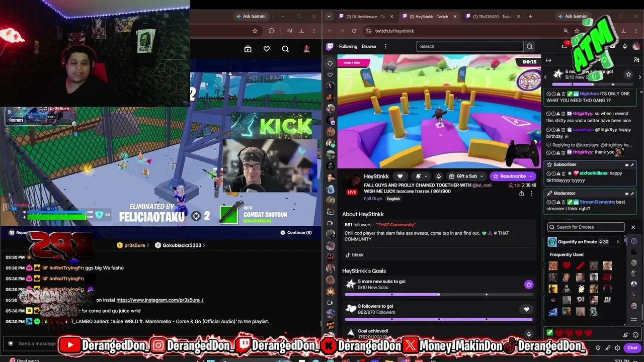Close the emote picker panel
The height and width of the screenshot is (362, 644).
[x=633, y=227]
